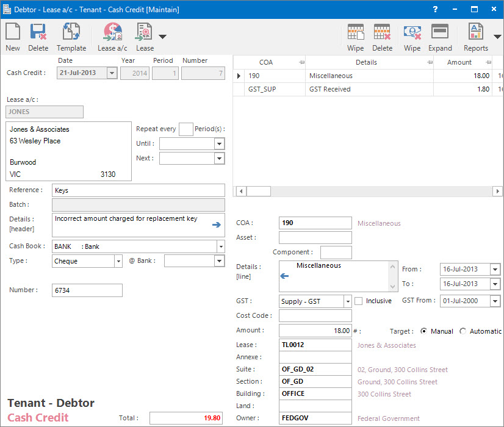The width and height of the screenshot is (504, 427).
Task: Select the GST_SUP row in the grid
Action: pos(368,89)
